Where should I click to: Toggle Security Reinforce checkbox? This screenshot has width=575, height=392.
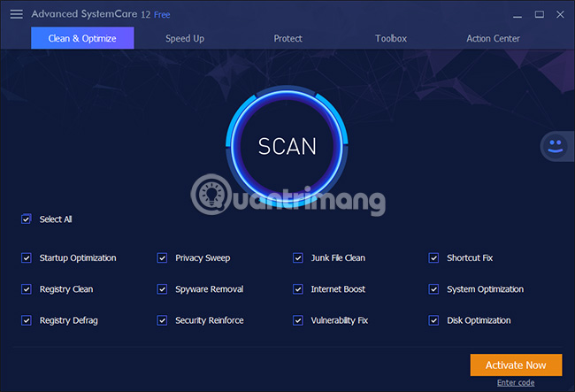coord(162,320)
